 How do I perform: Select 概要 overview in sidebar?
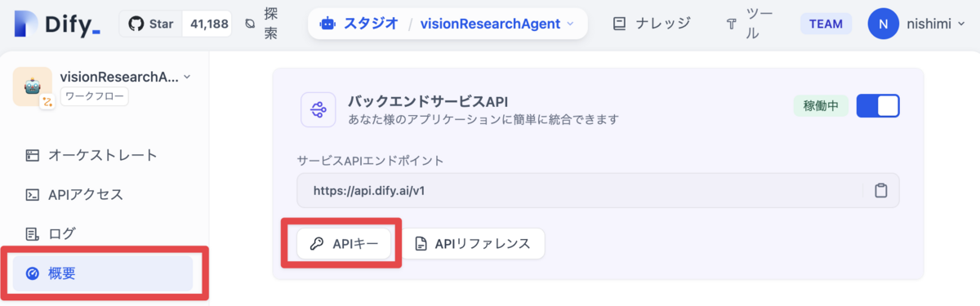[102, 273]
